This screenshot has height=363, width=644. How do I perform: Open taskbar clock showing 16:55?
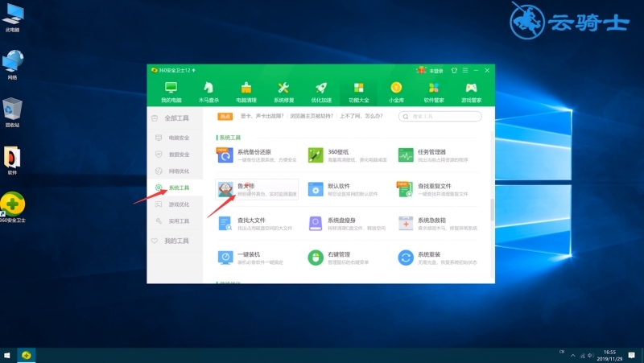click(609, 356)
